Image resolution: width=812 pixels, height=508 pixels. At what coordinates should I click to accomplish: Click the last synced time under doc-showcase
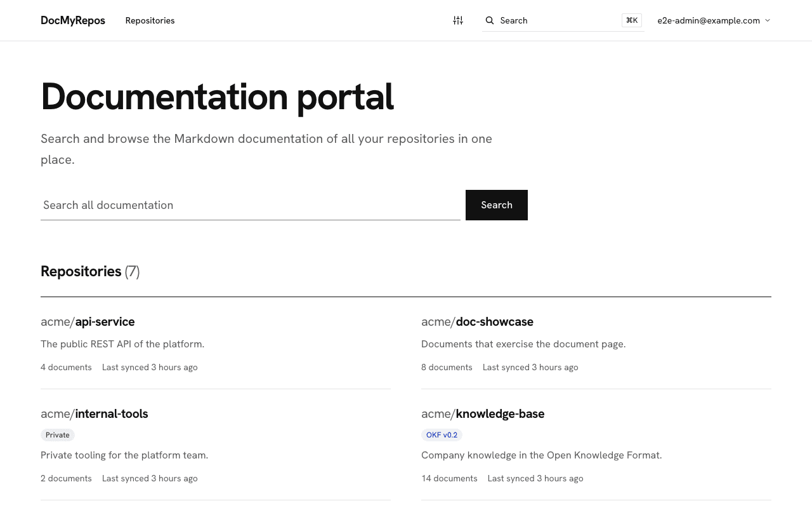click(530, 367)
